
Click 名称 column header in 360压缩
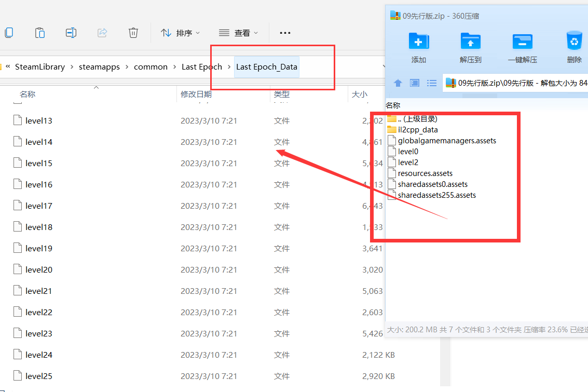point(393,105)
